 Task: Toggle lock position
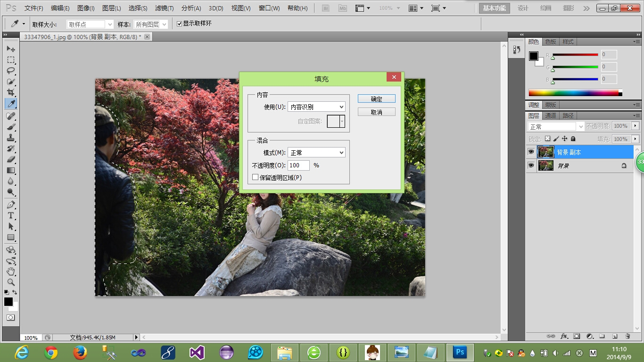pyautogui.click(x=565, y=139)
